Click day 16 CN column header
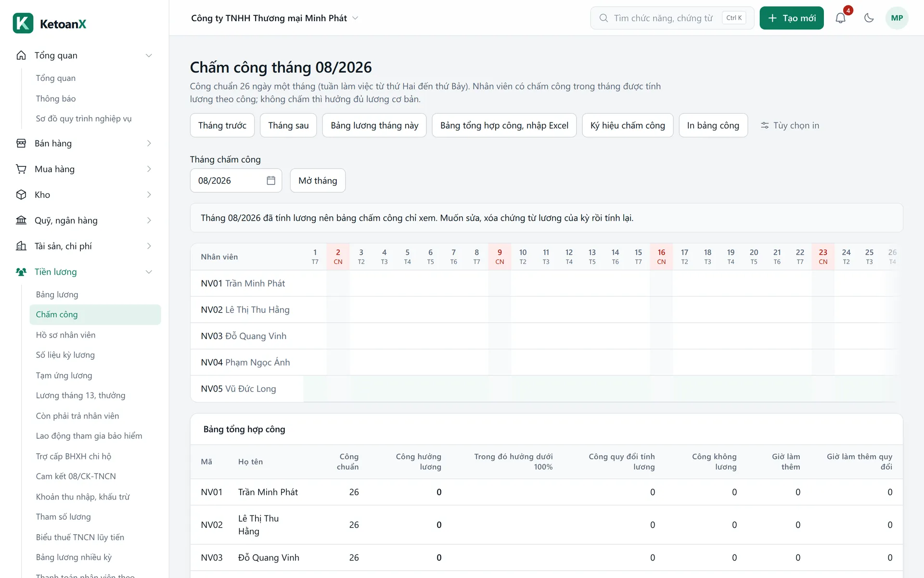 coord(661,257)
